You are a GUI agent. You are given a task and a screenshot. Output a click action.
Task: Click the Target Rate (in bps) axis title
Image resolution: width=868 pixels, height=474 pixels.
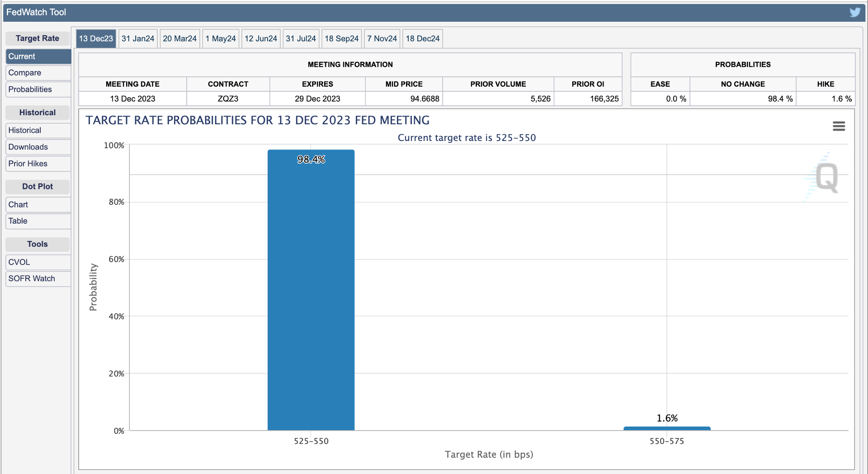[489, 455]
